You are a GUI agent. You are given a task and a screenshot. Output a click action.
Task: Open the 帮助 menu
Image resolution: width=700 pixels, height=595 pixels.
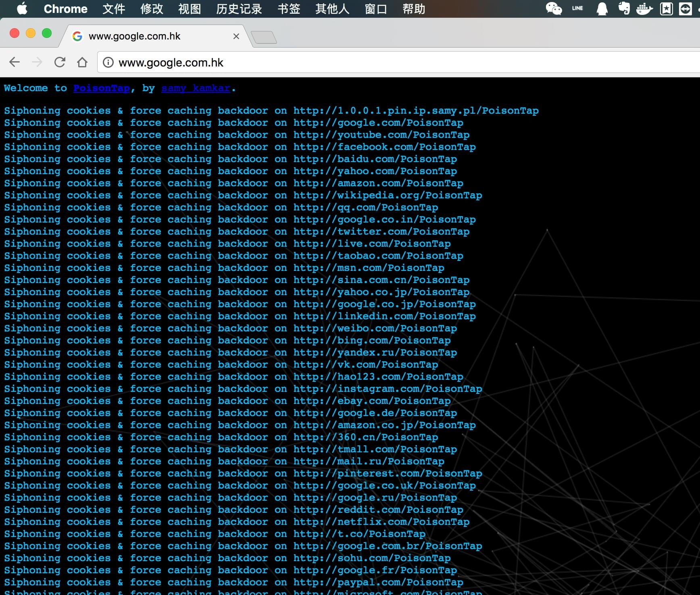point(414,9)
